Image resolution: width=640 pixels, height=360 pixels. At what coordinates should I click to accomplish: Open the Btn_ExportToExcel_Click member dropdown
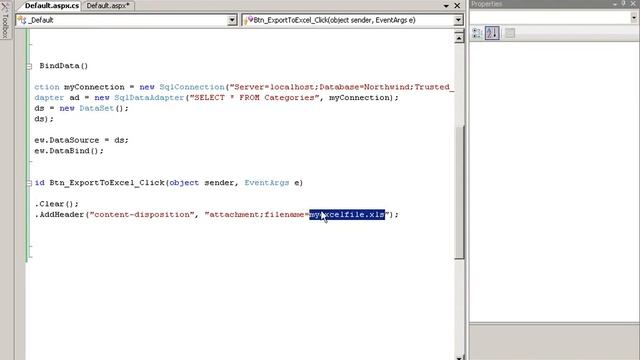(458, 20)
